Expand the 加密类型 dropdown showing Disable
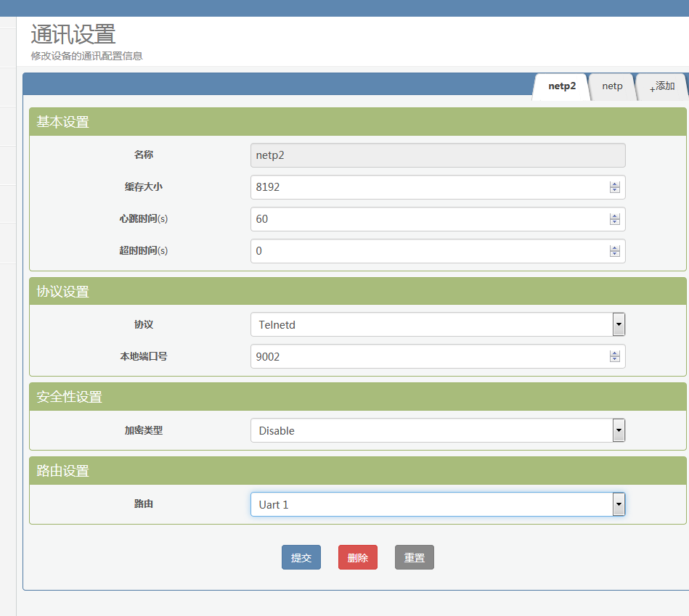Image resolution: width=689 pixels, height=616 pixels. [x=619, y=430]
